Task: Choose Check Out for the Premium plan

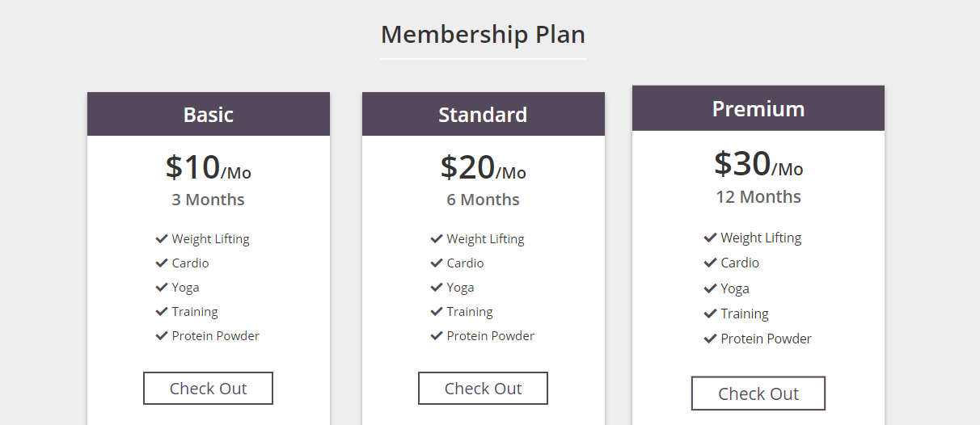Action: tap(758, 393)
